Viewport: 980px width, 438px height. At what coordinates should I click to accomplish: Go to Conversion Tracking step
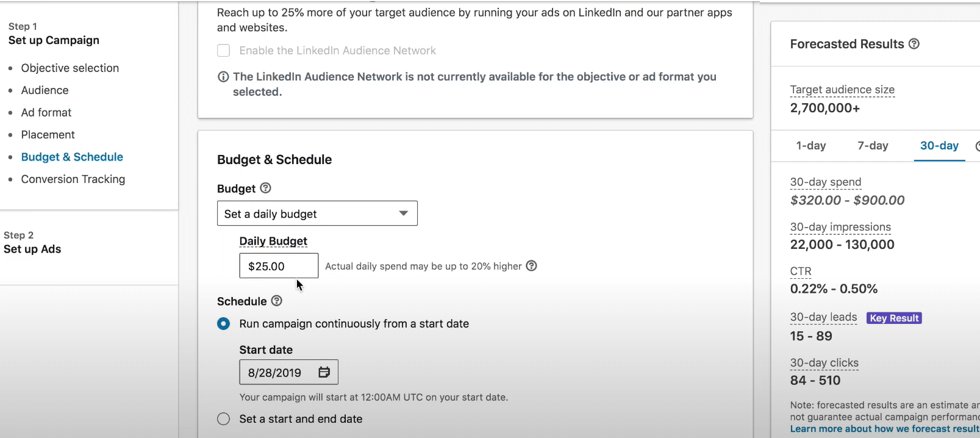73,179
